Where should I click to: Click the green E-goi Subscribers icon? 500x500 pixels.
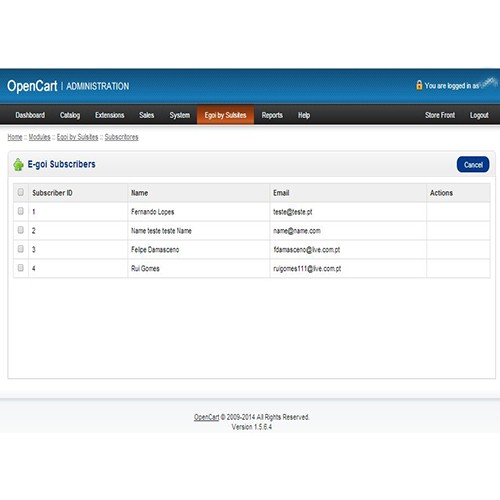18,164
